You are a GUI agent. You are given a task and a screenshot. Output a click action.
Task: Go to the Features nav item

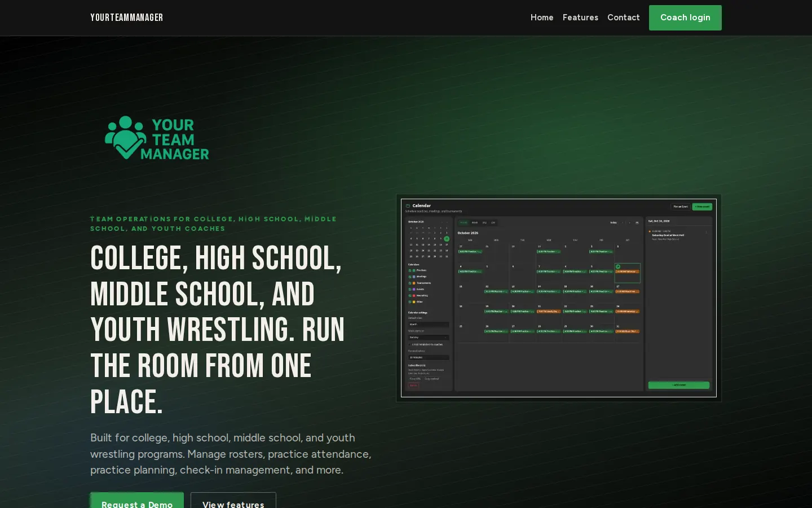tap(580, 17)
